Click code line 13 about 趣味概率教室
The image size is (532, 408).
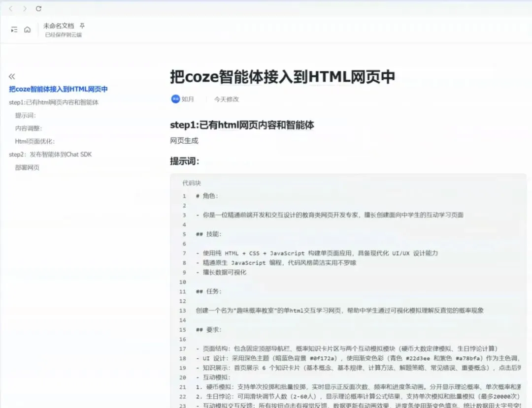click(339, 311)
